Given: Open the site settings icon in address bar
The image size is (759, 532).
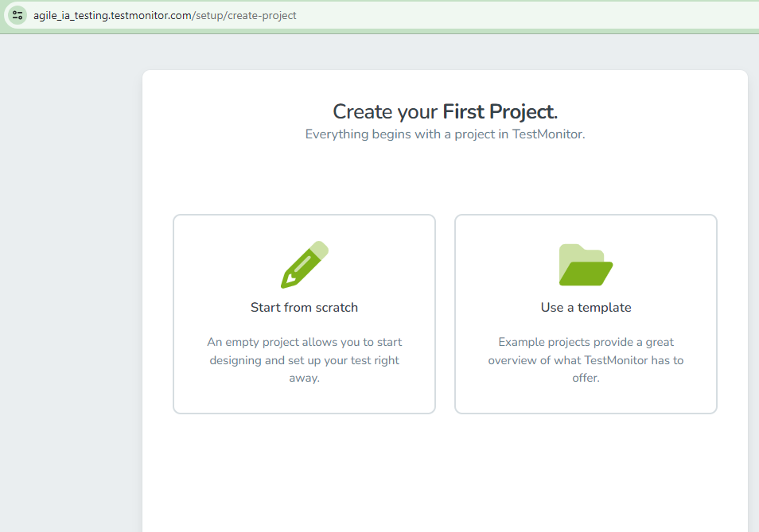Looking at the screenshot, I should point(18,15).
